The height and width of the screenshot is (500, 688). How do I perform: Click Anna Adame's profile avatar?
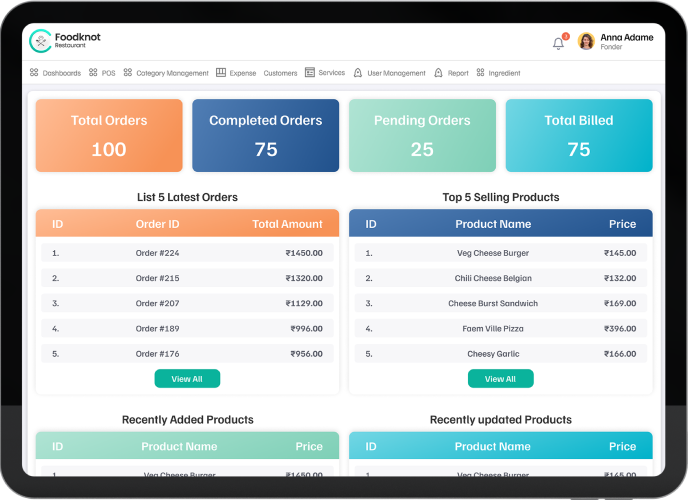point(586,41)
